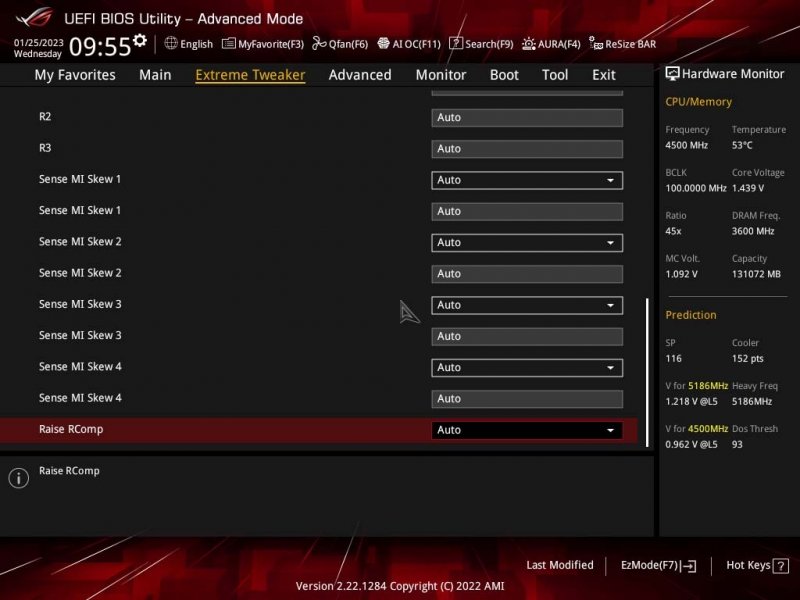800x600 pixels.
Task: Expand the first Sense MI Skew 1 dropdown
Action: [527, 180]
